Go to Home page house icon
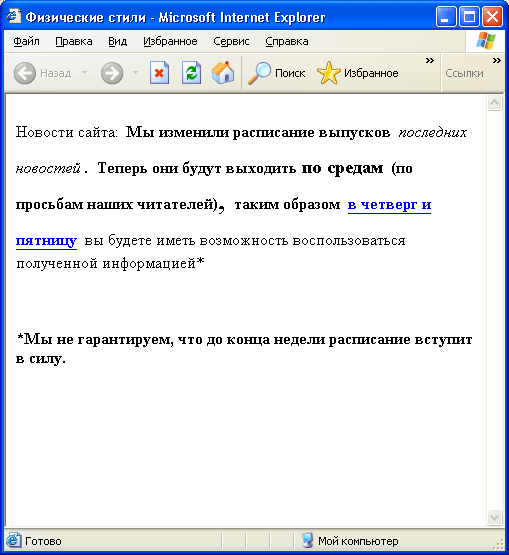The image size is (509, 555). (223, 73)
